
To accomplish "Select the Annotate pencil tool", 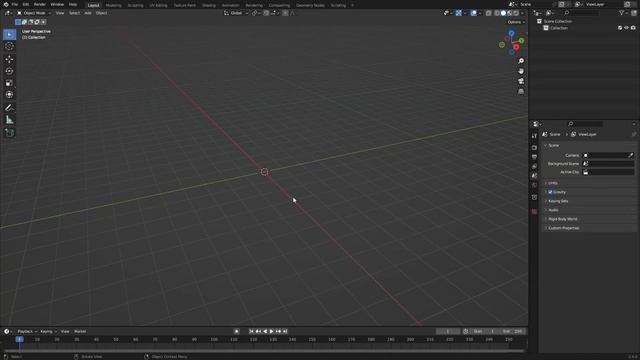I will click(9, 108).
